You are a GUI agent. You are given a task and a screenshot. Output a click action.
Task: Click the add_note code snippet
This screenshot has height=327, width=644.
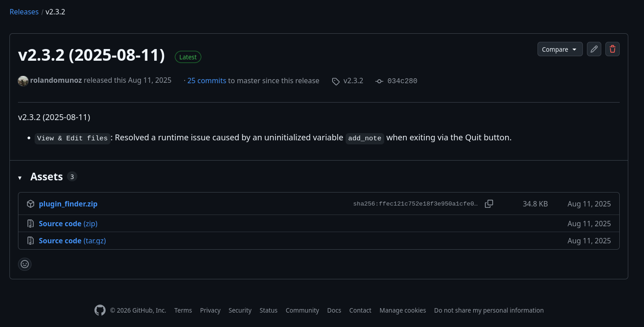click(x=364, y=138)
